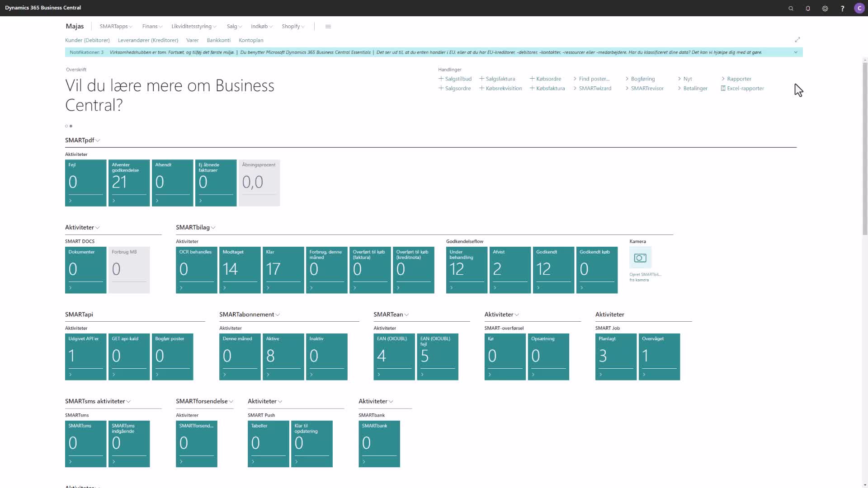Click the plus Købsfaktura action
Image resolution: width=868 pixels, height=488 pixels.
[x=547, y=89]
